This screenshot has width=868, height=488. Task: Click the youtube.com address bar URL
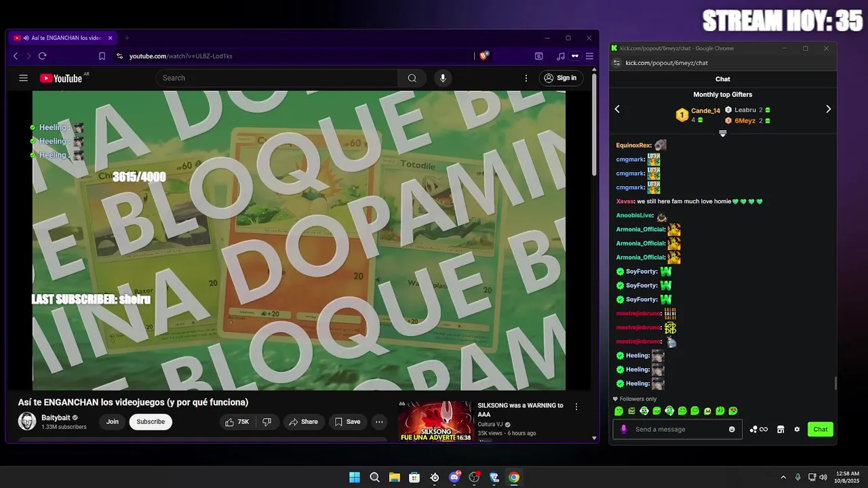coord(181,56)
